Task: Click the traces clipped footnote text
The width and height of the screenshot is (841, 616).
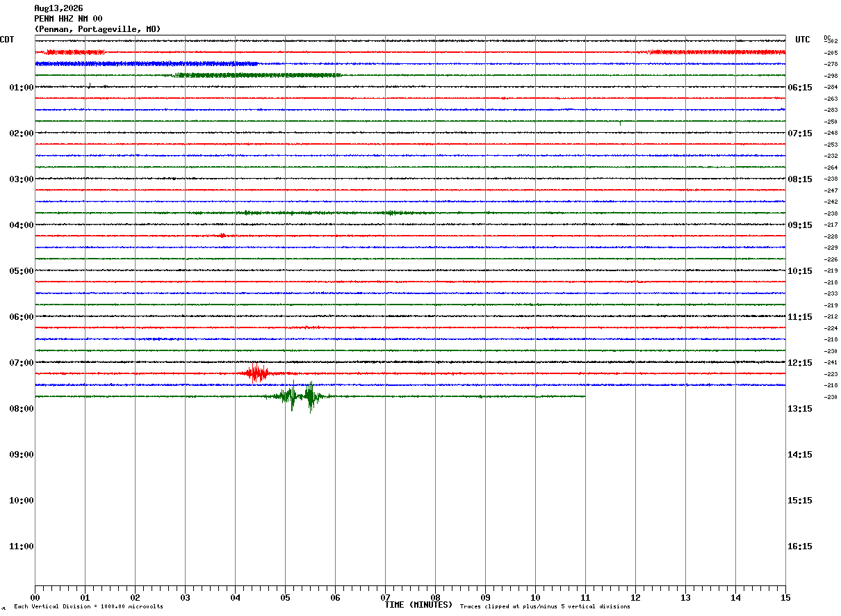Action: tap(545, 607)
